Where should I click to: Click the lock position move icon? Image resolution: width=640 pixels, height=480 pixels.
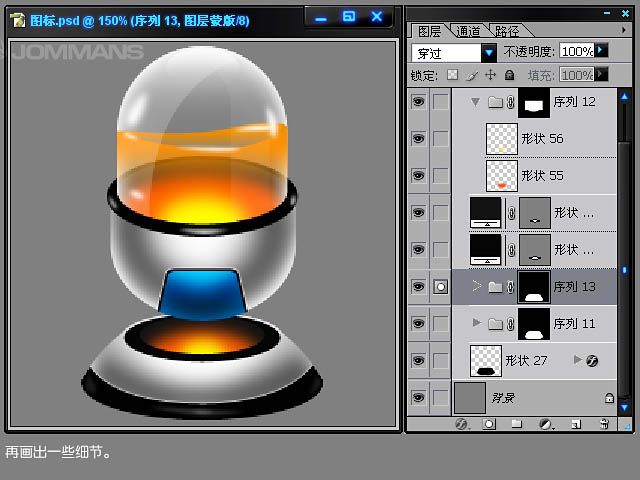coord(490,75)
